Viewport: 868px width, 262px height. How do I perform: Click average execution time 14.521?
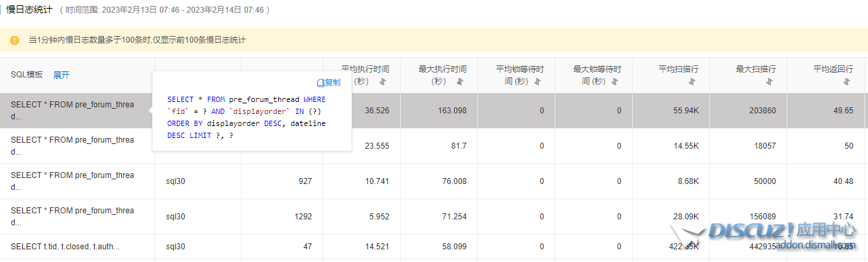coord(377,247)
